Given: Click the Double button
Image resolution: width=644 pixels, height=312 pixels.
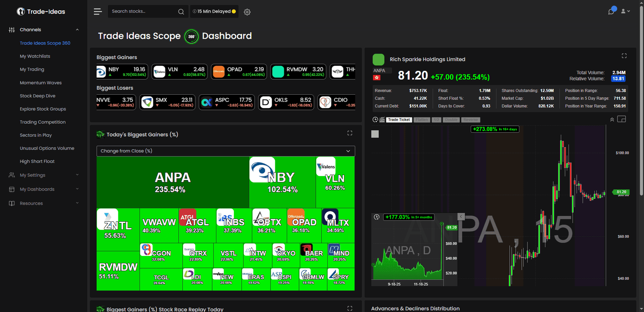Looking at the screenshot, I should pyautogui.click(x=451, y=120).
